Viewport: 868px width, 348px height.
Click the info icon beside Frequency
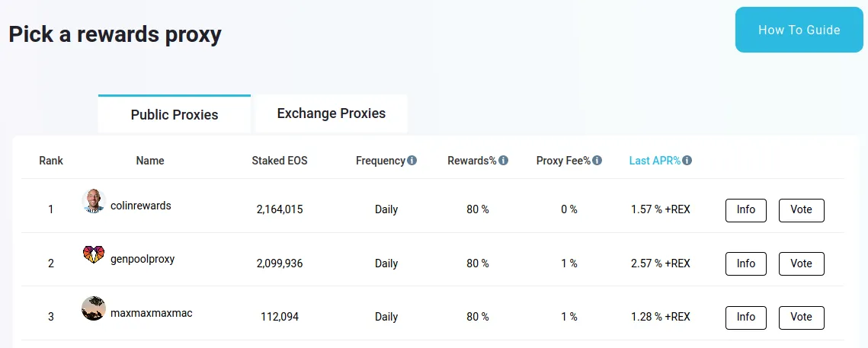pos(412,161)
